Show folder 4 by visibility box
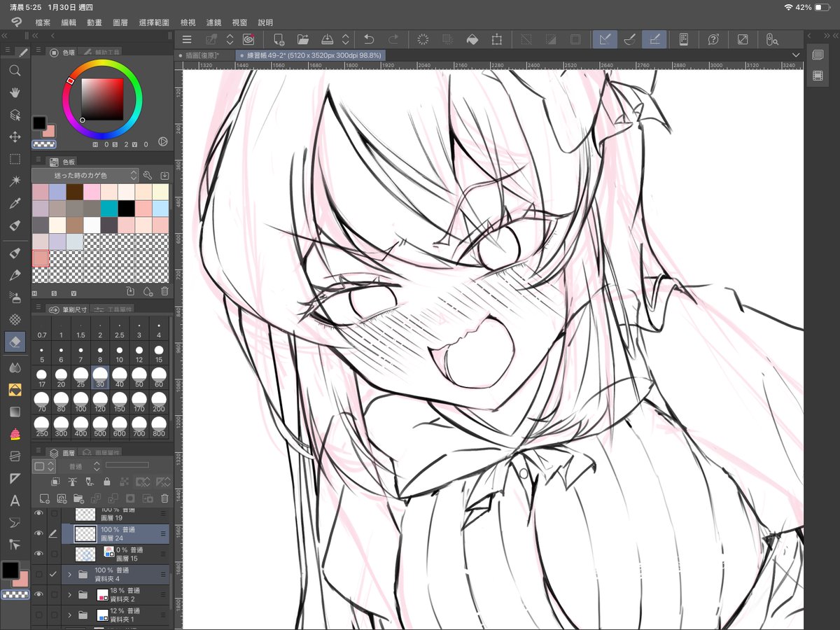840x630 pixels. [x=38, y=575]
